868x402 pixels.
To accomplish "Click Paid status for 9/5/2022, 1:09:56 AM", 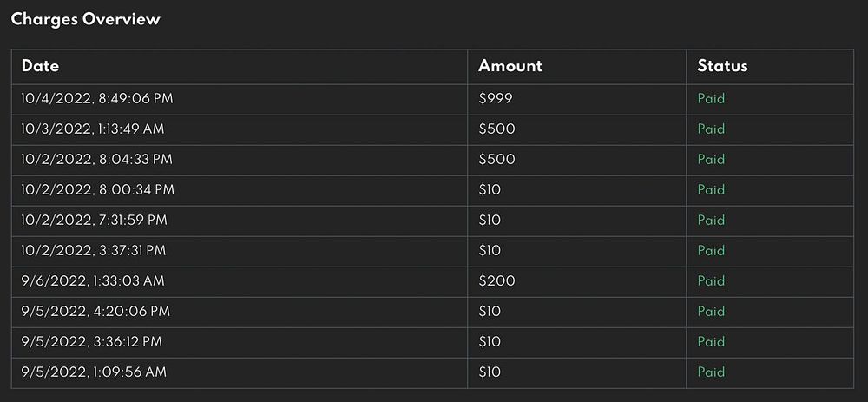I will click(x=711, y=372).
